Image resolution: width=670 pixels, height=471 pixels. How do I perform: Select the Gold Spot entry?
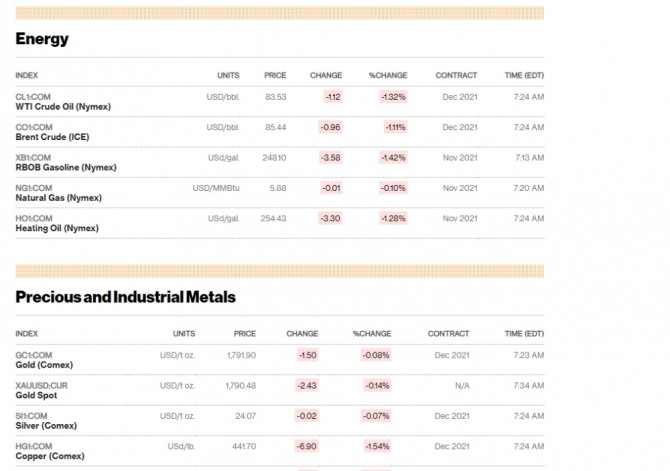[36, 395]
